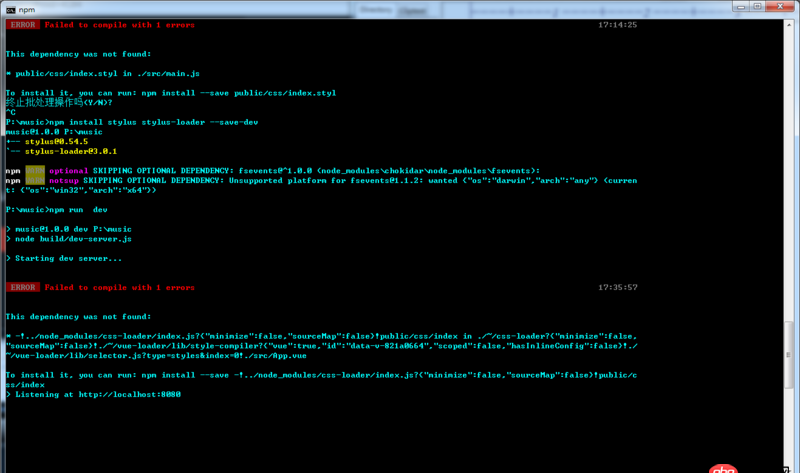Click the 'node build/dev-server.js' line

point(73,239)
